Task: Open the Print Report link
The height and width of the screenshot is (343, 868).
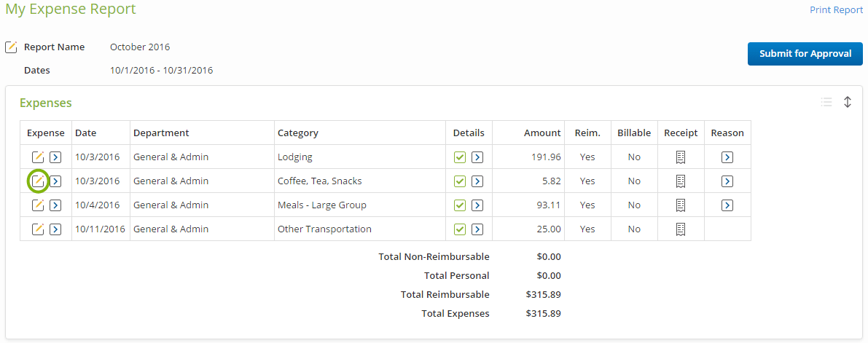Action: coord(837,10)
